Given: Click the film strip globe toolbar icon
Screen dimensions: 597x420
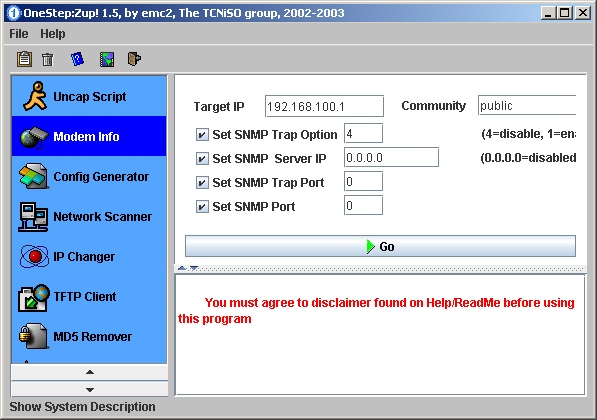Looking at the screenshot, I should pos(107,59).
